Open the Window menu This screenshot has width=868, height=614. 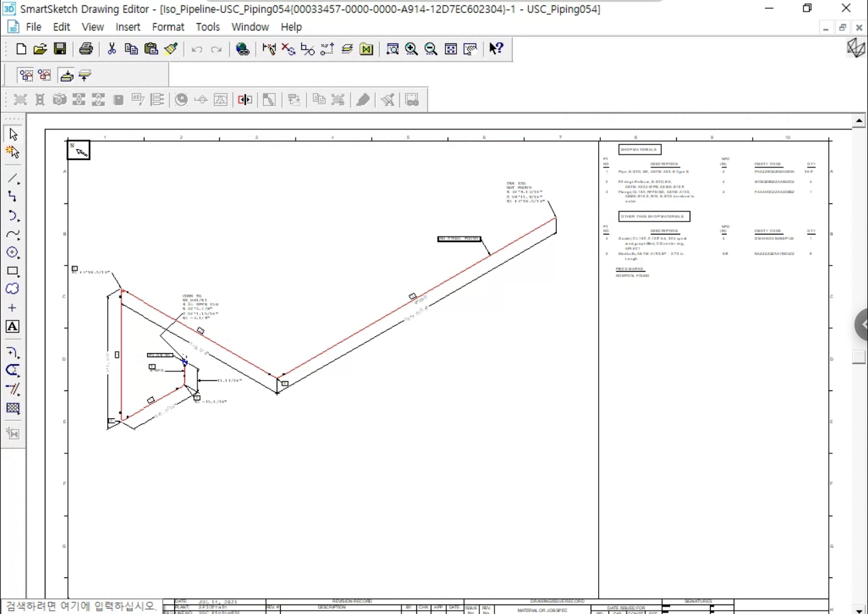click(250, 27)
